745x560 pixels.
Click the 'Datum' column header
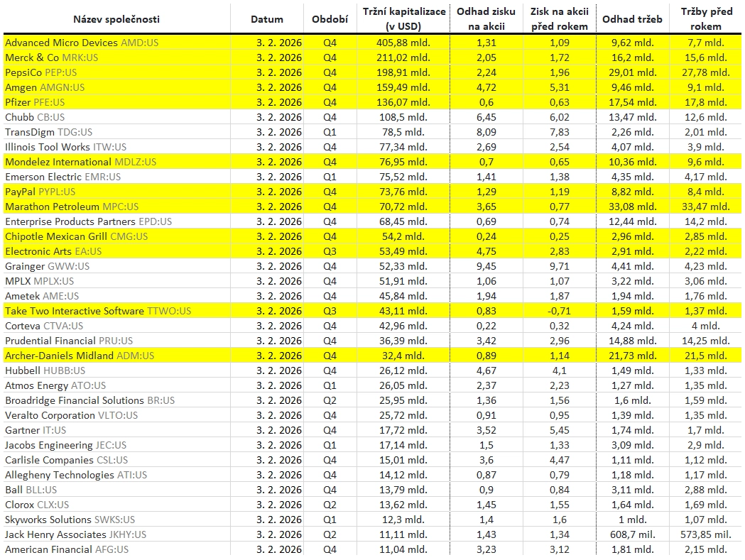click(x=267, y=19)
